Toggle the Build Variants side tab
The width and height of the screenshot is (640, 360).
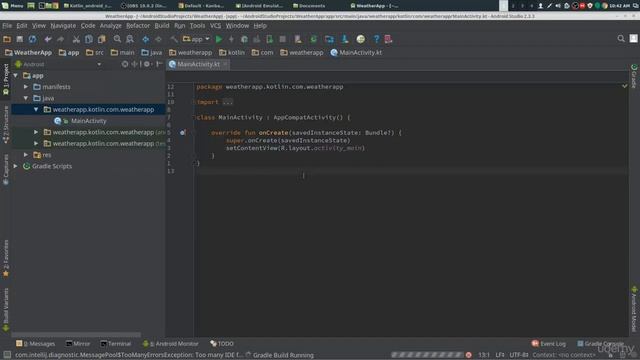coord(6,309)
